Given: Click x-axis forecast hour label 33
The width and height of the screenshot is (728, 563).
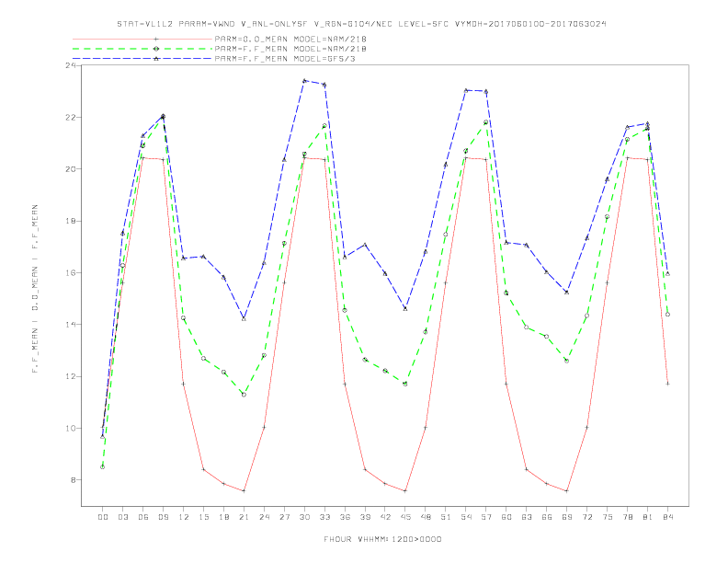Looking at the screenshot, I should pos(324,517).
